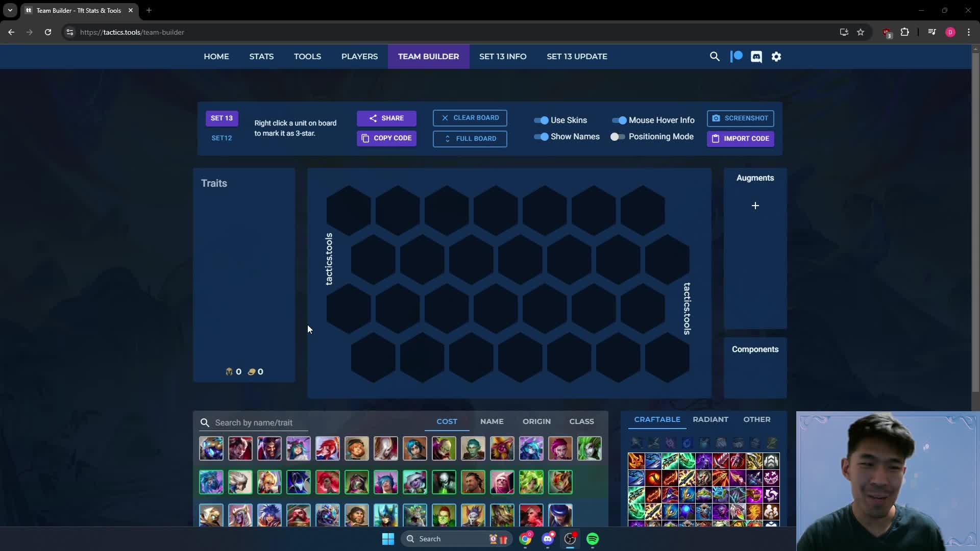The height and width of the screenshot is (551, 980).
Task: Open Discord from the taskbar
Action: pos(548,539)
